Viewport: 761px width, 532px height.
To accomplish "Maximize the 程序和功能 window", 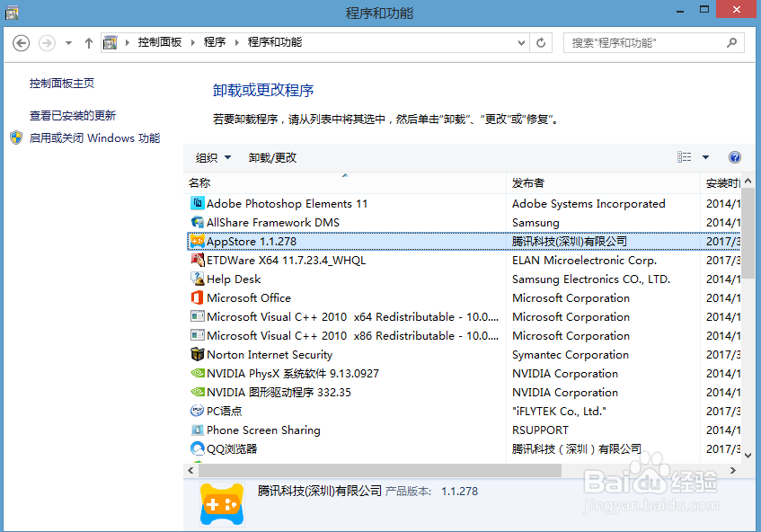I will click(704, 10).
